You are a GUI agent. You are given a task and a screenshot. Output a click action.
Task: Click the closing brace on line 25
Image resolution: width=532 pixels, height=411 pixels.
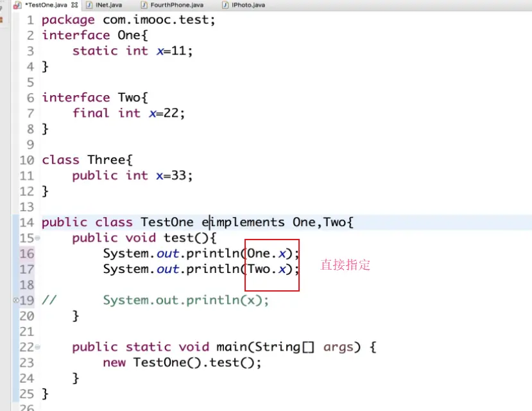[45, 394]
